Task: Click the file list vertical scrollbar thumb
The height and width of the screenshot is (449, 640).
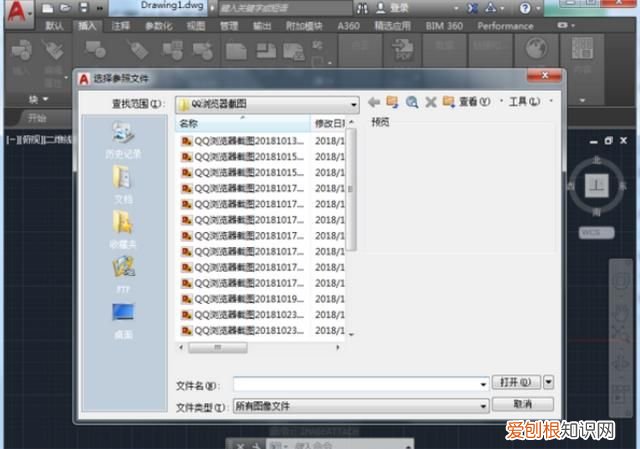Action: pos(351,189)
